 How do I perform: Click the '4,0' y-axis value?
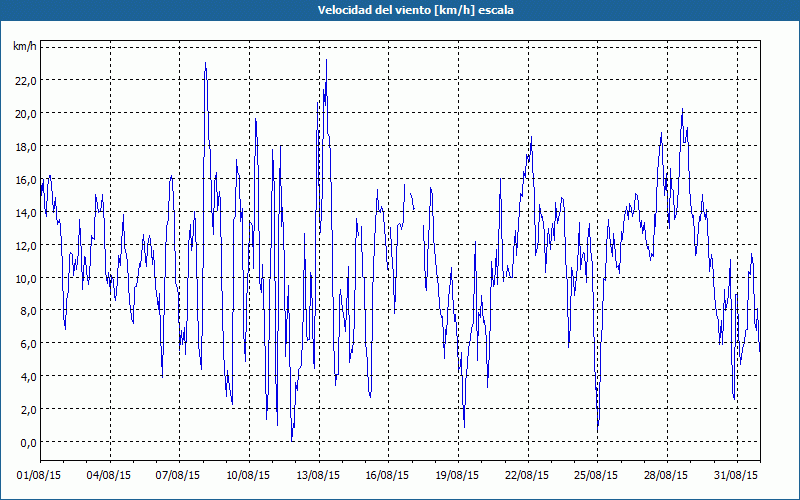[x=28, y=378]
